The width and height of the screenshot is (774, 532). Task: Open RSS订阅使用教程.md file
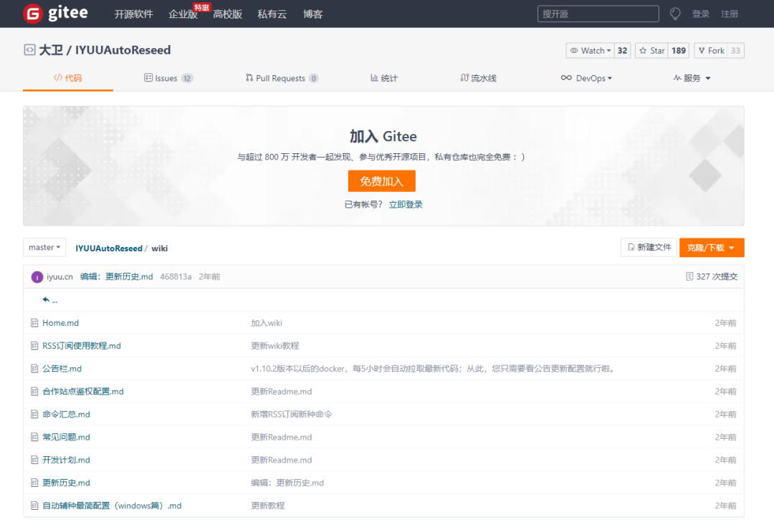[82, 346]
